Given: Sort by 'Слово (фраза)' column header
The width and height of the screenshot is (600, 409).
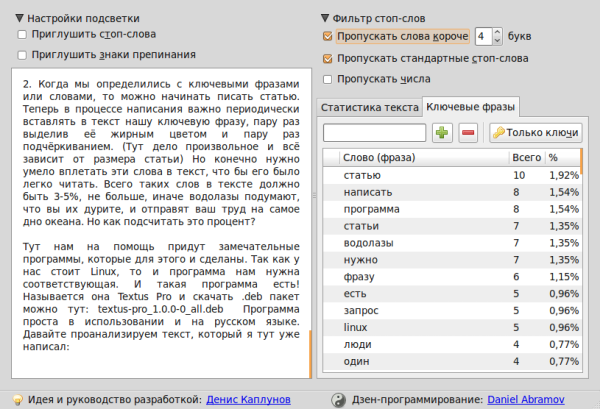Looking at the screenshot, I should [424, 158].
